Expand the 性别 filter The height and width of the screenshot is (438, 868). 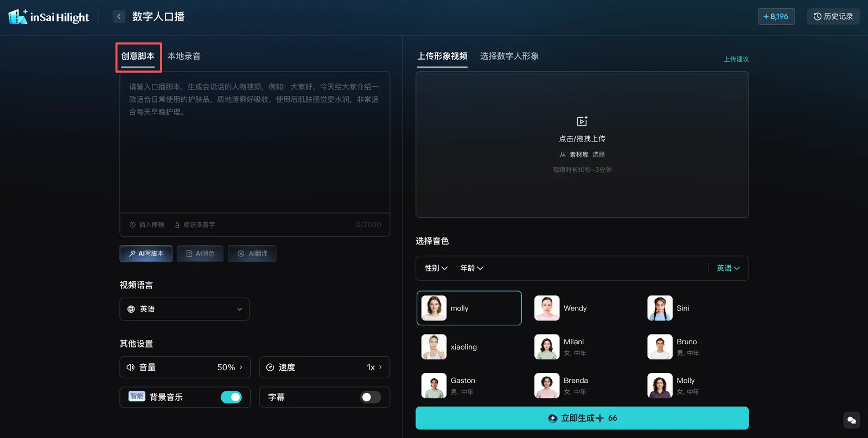point(436,268)
